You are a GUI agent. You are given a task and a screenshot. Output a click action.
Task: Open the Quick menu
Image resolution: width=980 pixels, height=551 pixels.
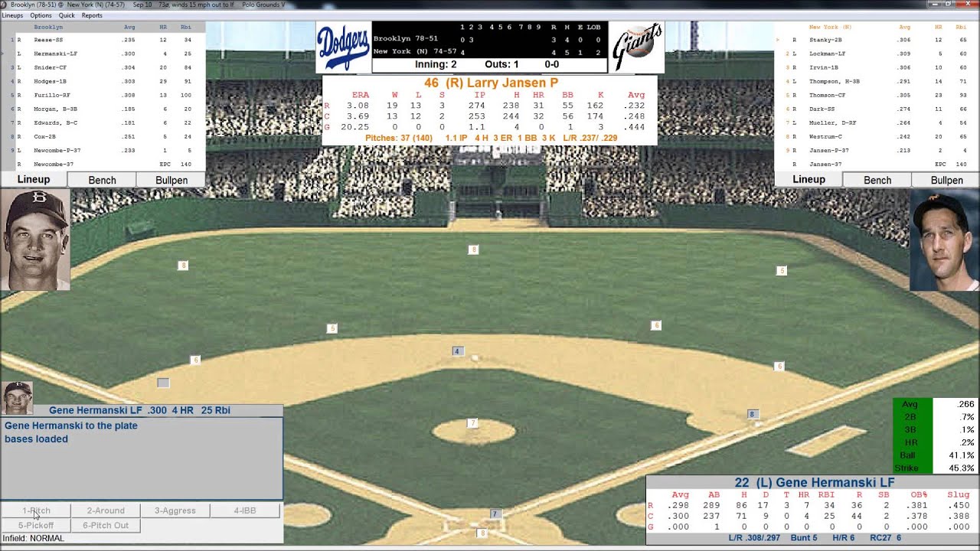pyautogui.click(x=67, y=15)
